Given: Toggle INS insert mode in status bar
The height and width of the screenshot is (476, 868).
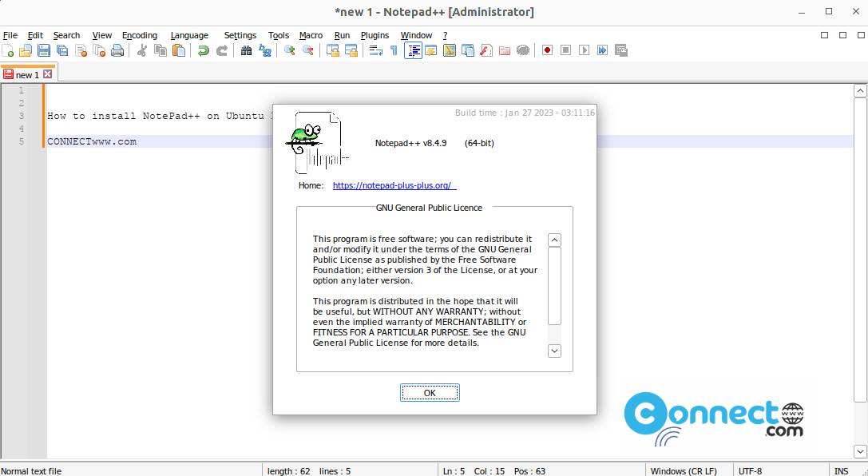Looking at the screenshot, I should pyautogui.click(x=841, y=471).
